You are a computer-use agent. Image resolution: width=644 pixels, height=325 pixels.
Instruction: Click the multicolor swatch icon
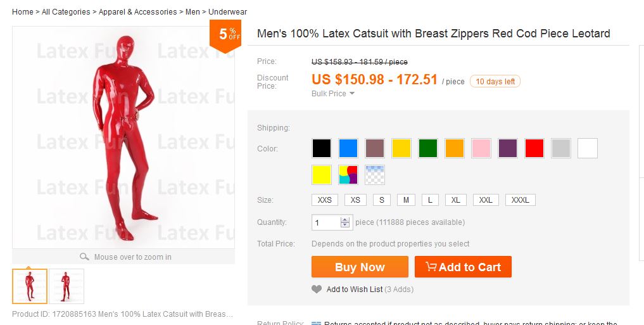tap(348, 174)
